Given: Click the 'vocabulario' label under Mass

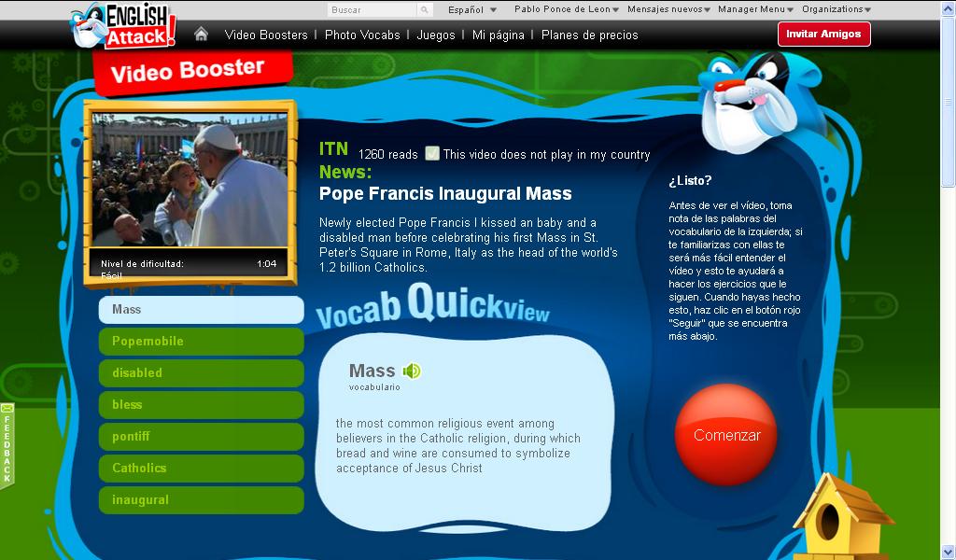Looking at the screenshot, I should [374, 387].
